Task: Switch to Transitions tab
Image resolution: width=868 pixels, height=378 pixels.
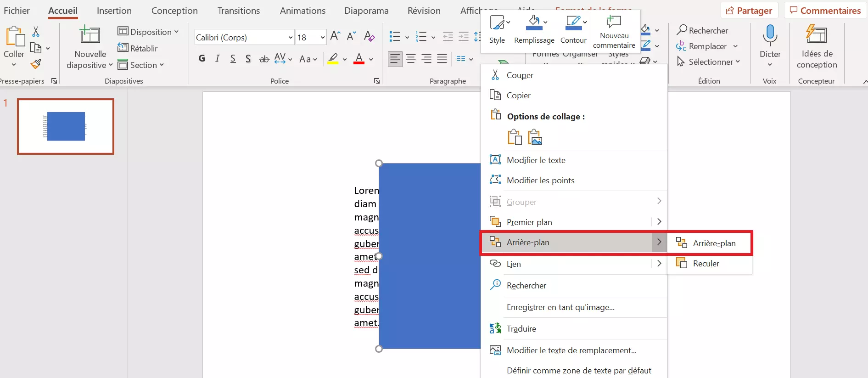Action: [239, 11]
